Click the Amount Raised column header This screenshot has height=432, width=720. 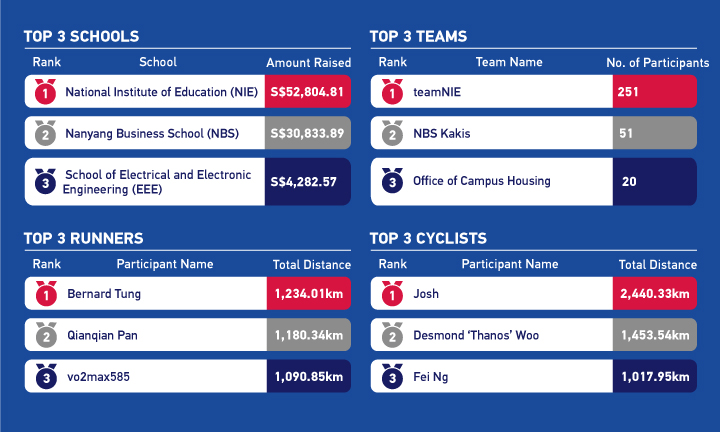pyautogui.click(x=309, y=62)
